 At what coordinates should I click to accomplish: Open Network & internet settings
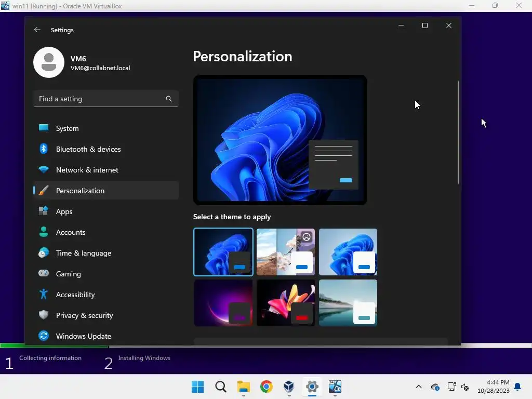[x=106, y=170]
